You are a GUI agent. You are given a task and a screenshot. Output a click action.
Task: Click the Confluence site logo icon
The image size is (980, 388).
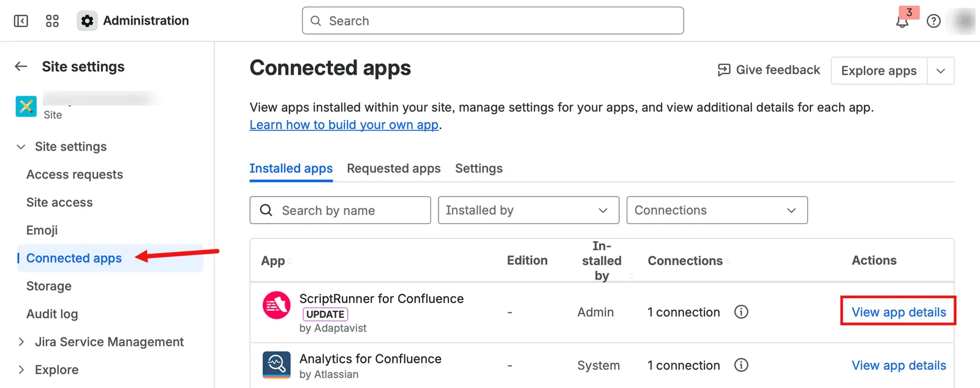pos(26,106)
